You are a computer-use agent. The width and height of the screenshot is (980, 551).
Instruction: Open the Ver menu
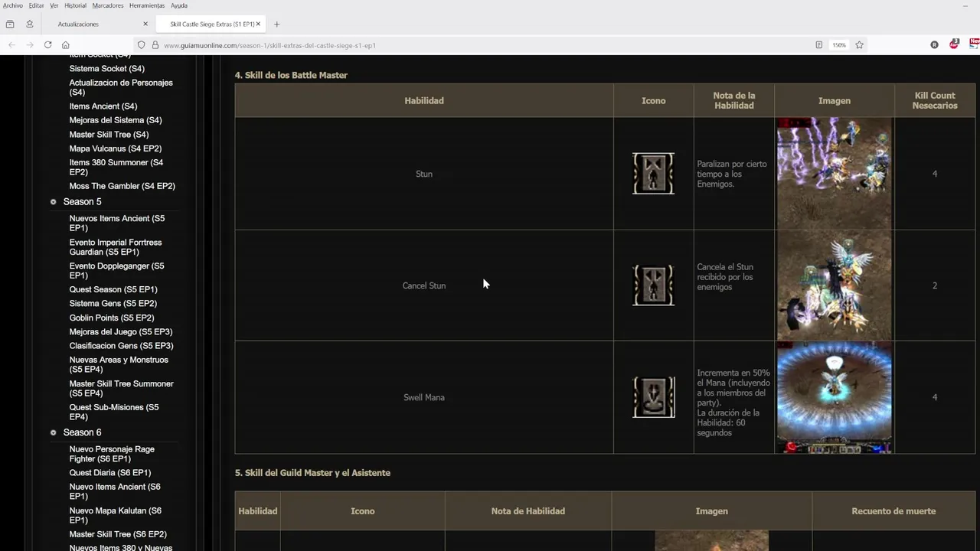[x=54, y=5]
